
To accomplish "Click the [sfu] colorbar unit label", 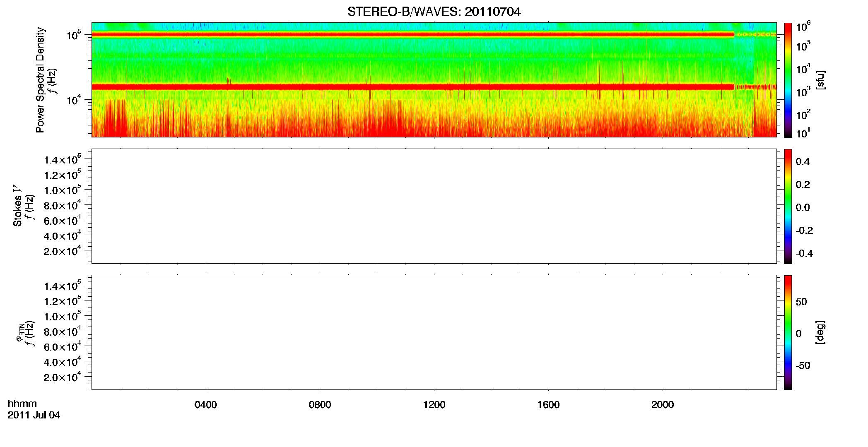I will [x=820, y=80].
